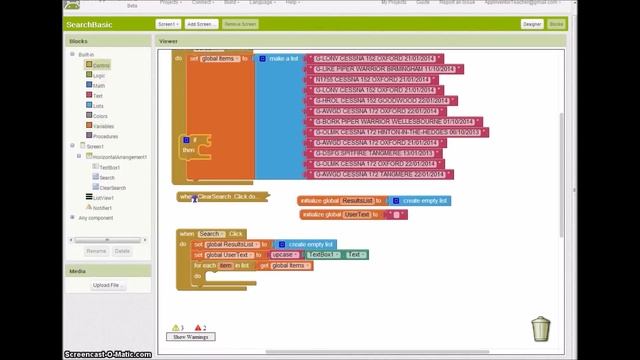
Task: Open the get global items dropdown
Action: pos(291,266)
